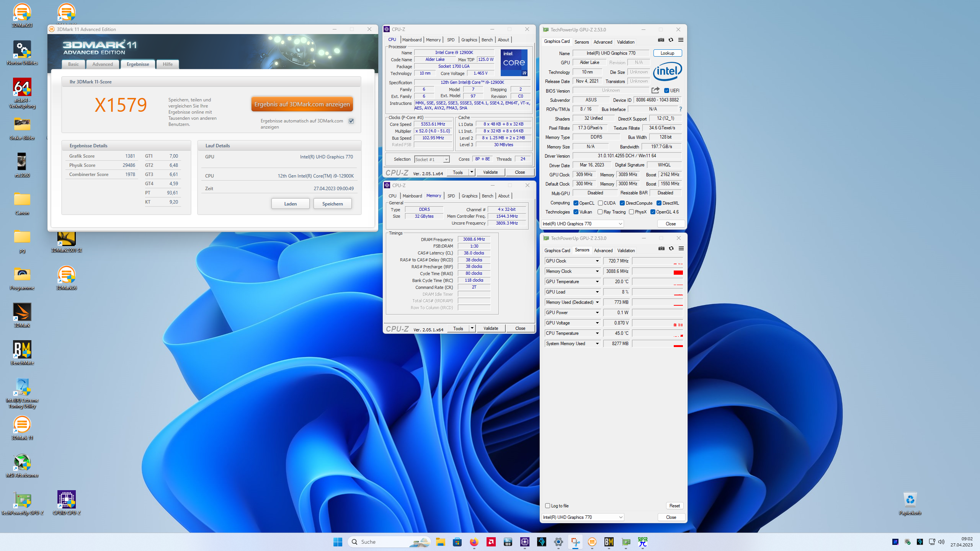The image size is (980, 551).
Task: Expand Memory Clock sensor dropdown
Action: [597, 271]
